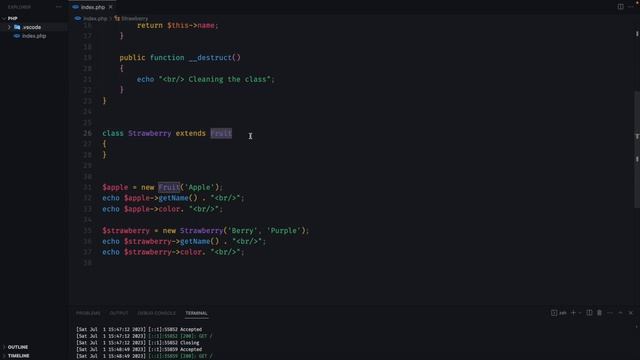Click index.php breadcrumb segment
This screenshot has width=640, height=360.
point(95,18)
